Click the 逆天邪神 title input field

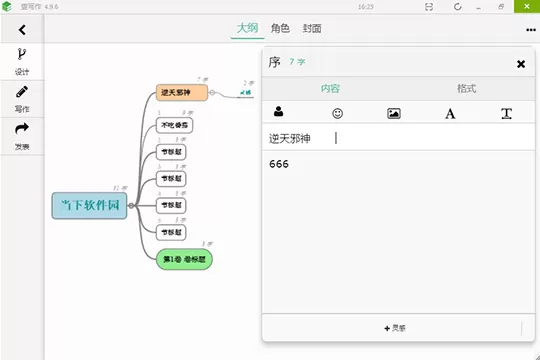point(398,138)
